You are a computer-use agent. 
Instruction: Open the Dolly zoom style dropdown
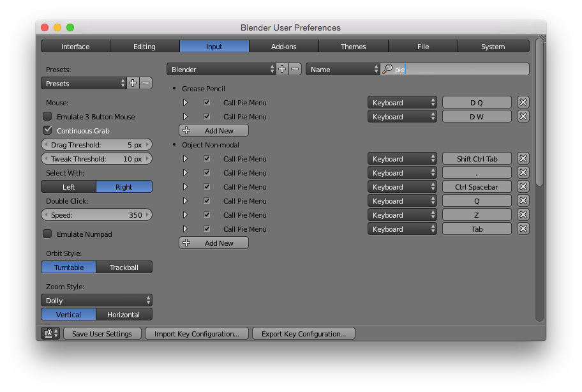(96, 300)
